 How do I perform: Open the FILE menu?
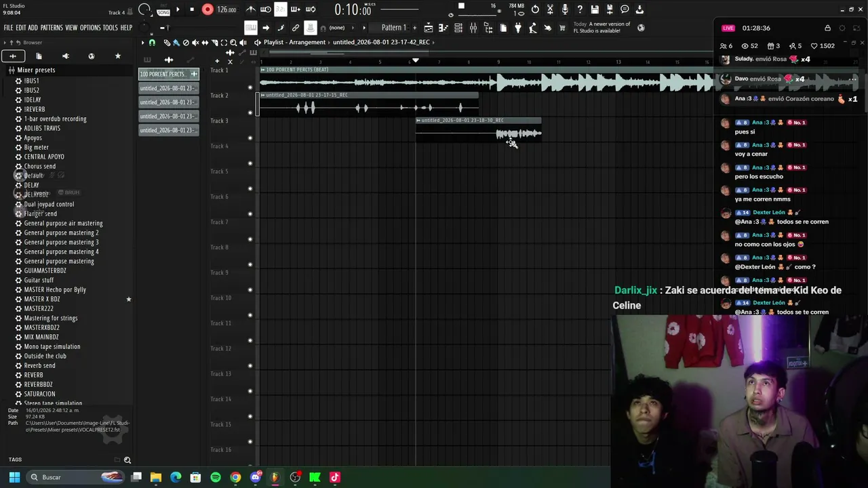8,28
